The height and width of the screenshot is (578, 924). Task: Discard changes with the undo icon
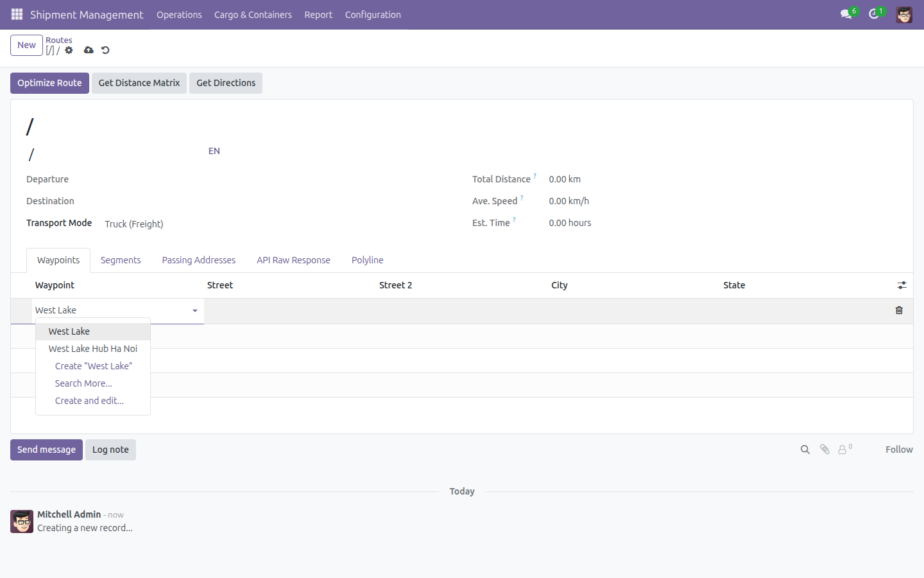click(x=105, y=50)
